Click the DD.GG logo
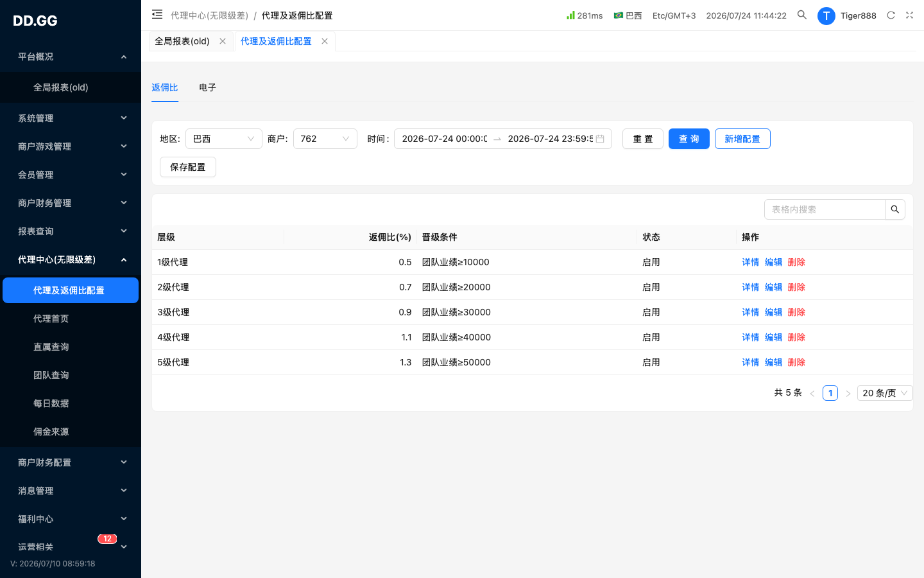924x578 pixels. [35, 21]
